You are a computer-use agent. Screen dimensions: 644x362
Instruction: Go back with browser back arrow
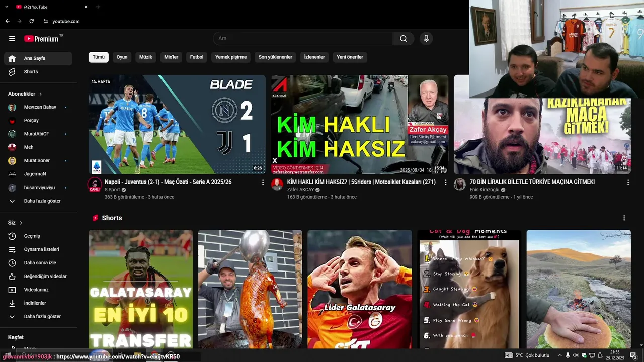[7, 21]
